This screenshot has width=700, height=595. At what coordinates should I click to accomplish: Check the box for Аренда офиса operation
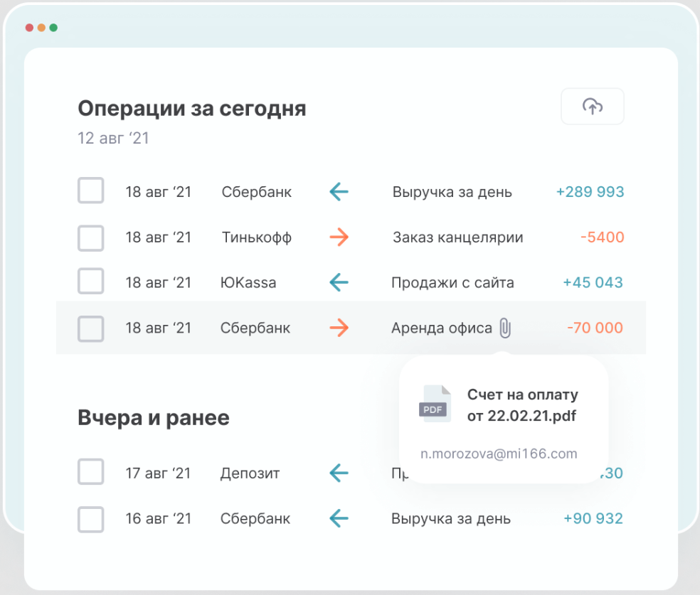click(91, 329)
